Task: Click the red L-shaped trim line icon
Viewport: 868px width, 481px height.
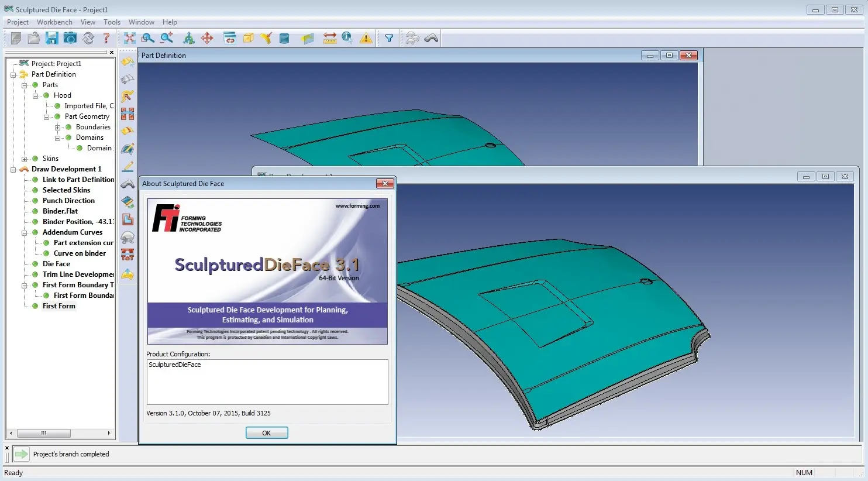Action: coord(128,219)
